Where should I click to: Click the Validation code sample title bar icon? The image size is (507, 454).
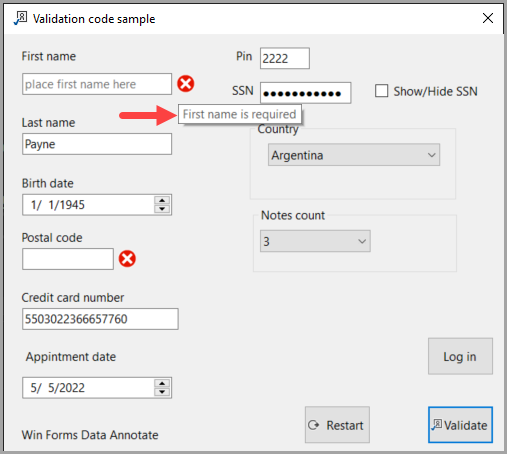point(21,18)
